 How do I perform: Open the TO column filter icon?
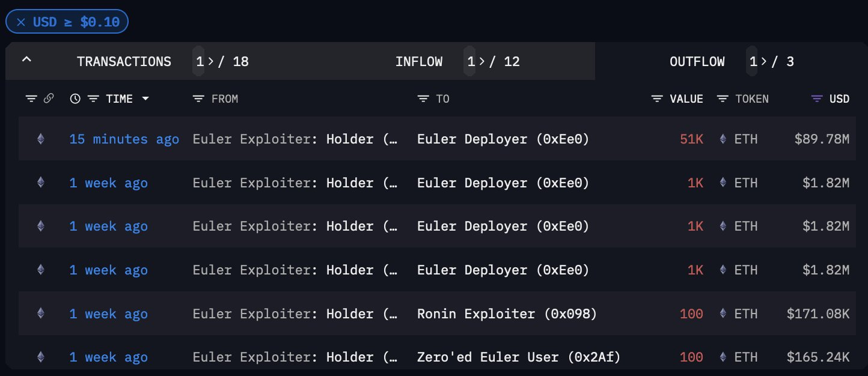[x=423, y=99]
